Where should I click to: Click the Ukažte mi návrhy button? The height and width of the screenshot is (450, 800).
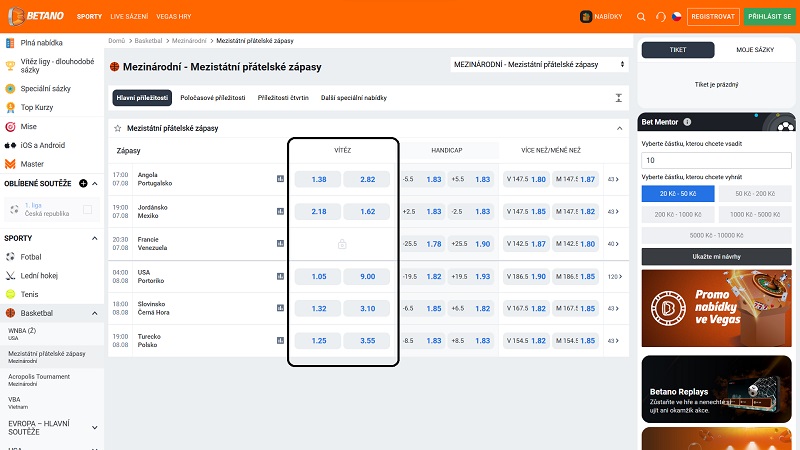(x=715, y=256)
